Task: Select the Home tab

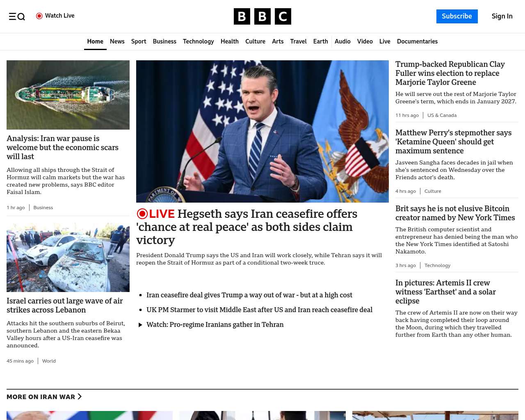Action: click(95, 41)
